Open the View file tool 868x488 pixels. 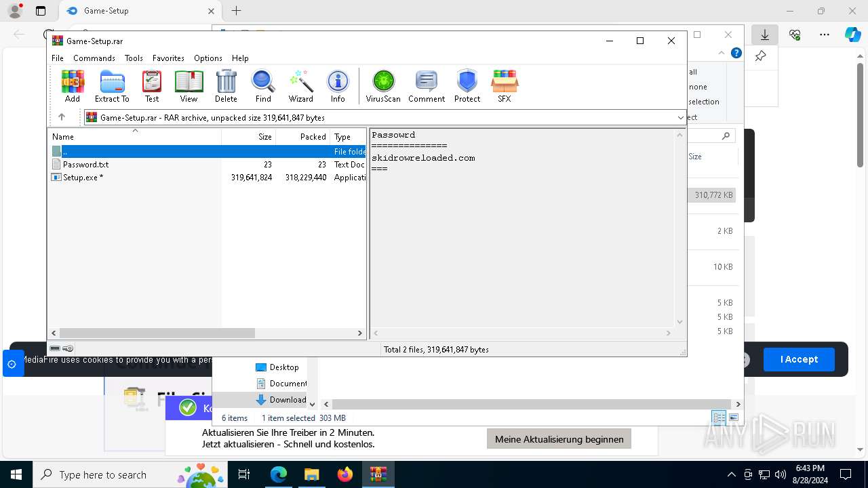tap(189, 86)
